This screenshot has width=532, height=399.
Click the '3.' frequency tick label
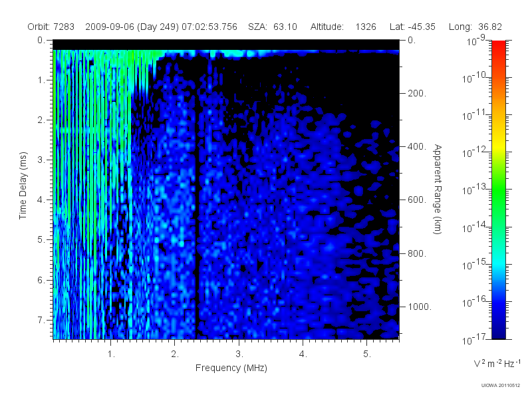click(239, 354)
